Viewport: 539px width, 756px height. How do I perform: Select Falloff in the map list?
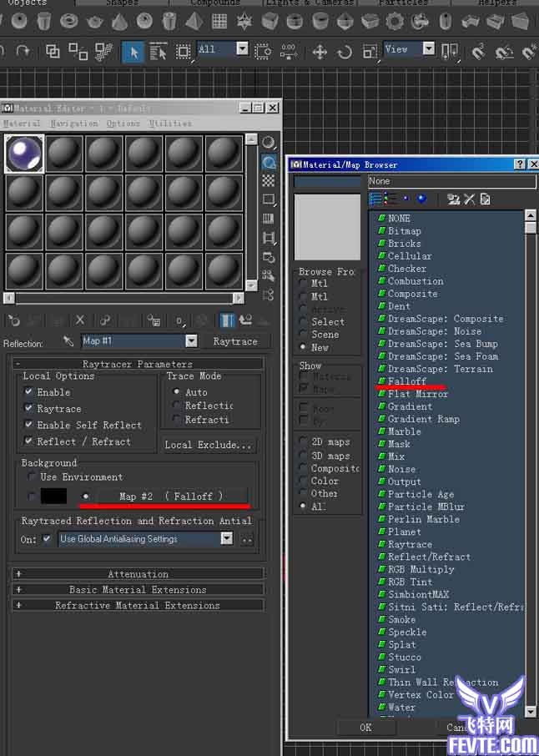[407, 381]
